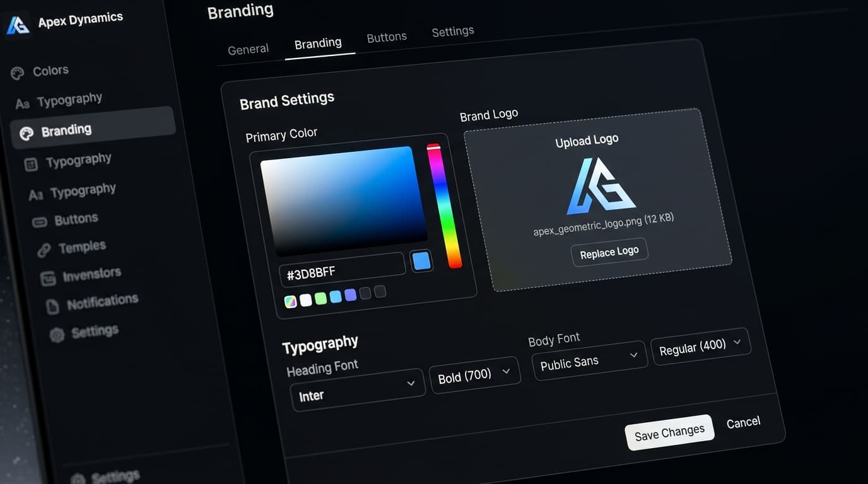The image size is (868, 484).
Task: Open the Typography entry just below Colors
Action: (x=59, y=101)
